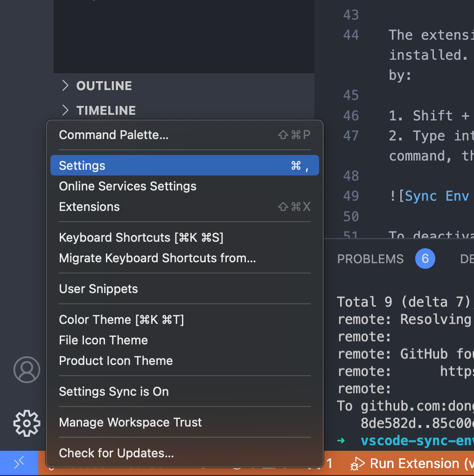
Task: Open Command Palette... from the menu
Action: click(184, 135)
